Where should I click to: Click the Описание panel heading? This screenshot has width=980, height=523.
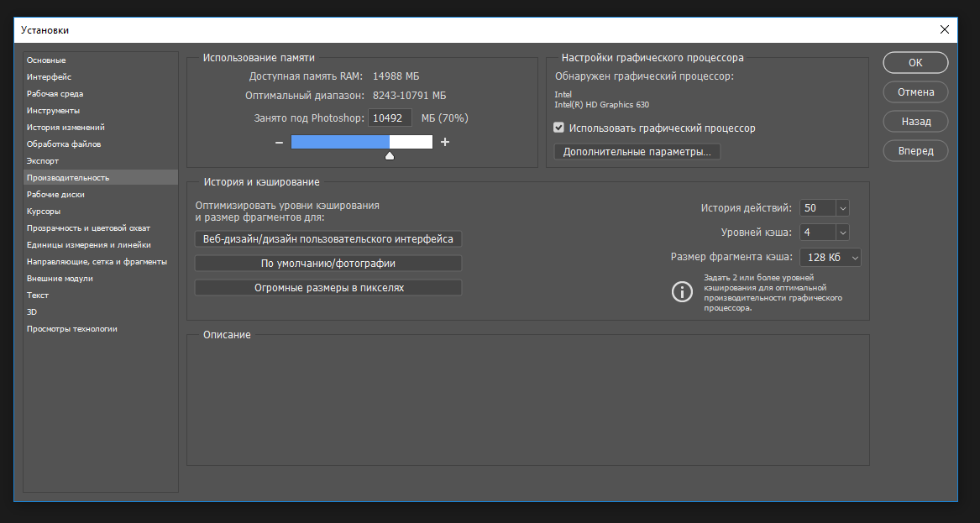pos(227,335)
